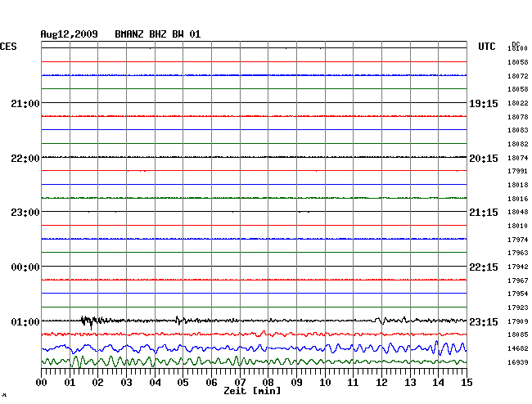Click the 23:15 UTC time label
Screen dimensions: 532x404
[x=484, y=321]
